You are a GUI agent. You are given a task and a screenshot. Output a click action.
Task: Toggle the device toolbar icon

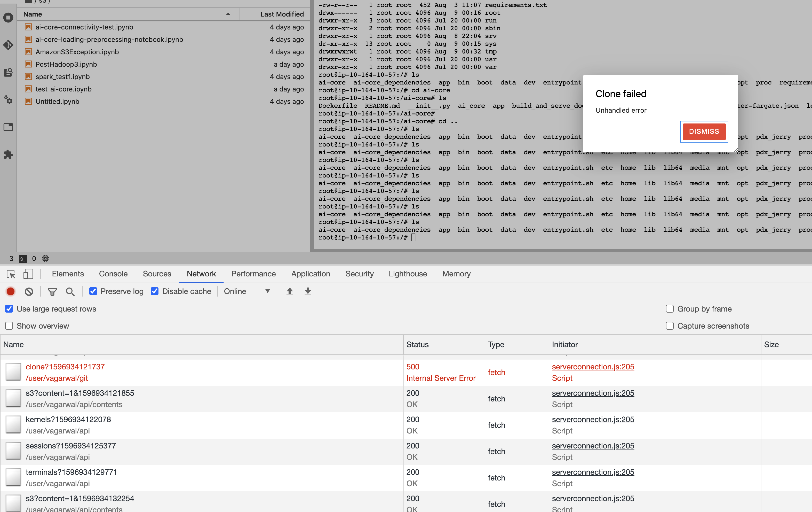28,274
